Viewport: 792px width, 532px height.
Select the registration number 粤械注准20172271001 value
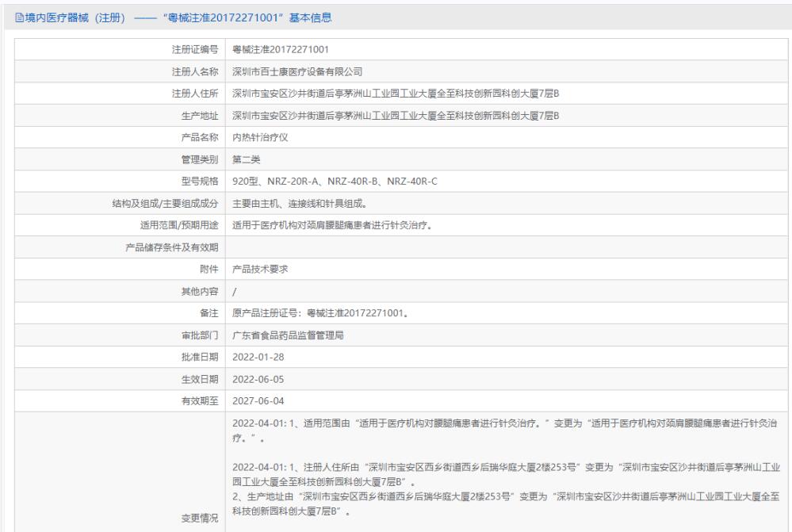click(x=281, y=49)
